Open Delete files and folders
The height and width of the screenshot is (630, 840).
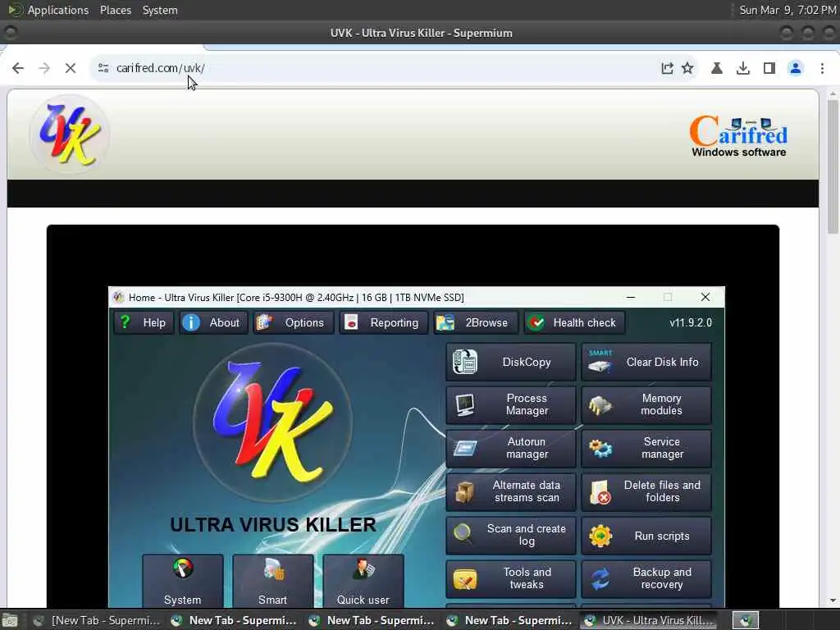tap(646, 492)
